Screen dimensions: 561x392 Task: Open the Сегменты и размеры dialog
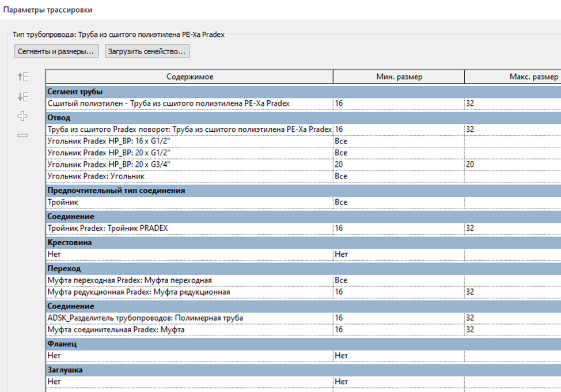pos(56,51)
